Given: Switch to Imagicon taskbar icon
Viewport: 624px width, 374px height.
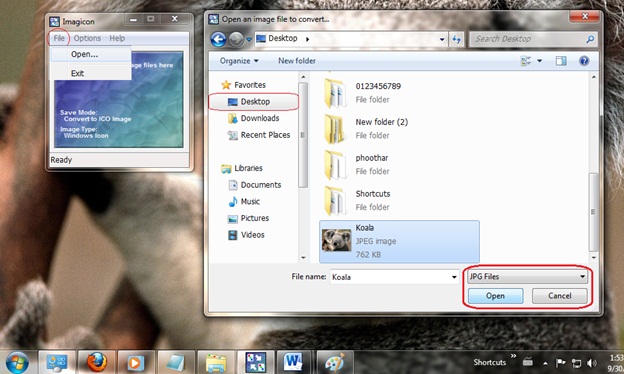Looking at the screenshot, I should (255, 362).
